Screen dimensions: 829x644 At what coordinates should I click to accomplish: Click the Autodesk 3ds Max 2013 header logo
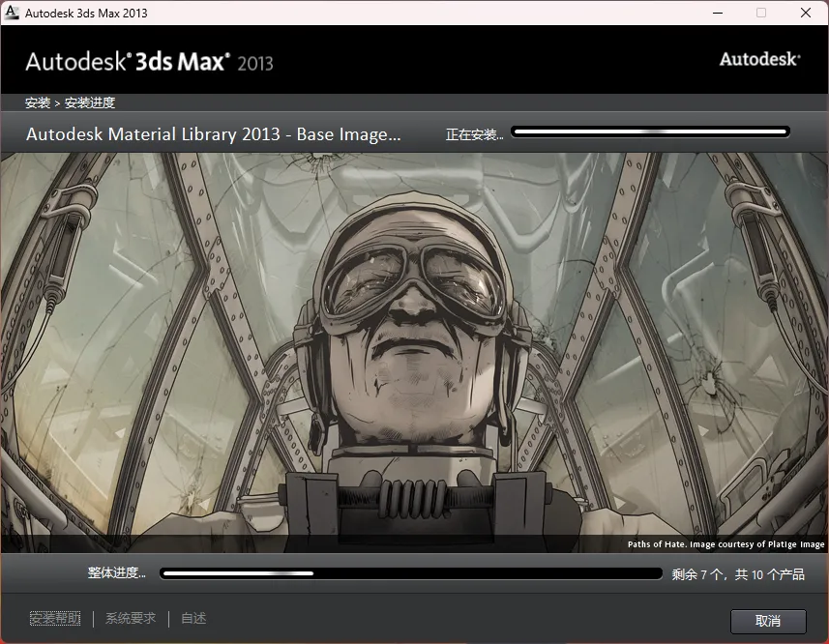[150, 62]
